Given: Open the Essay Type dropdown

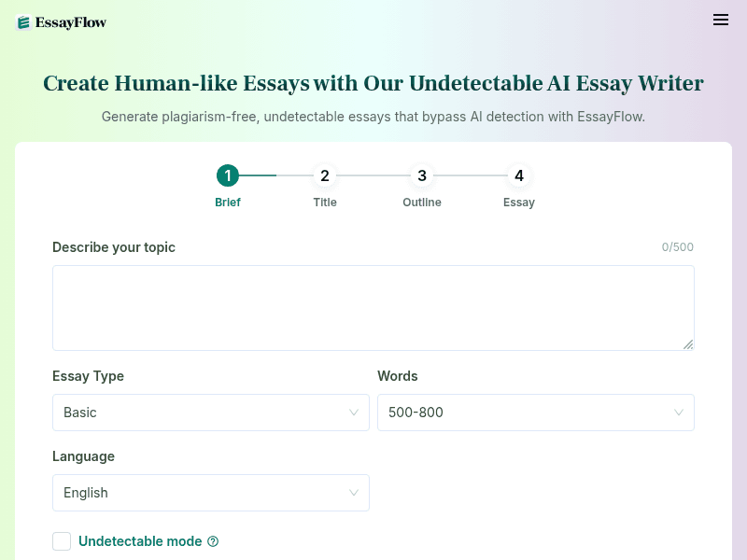Looking at the screenshot, I should tap(211, 413).
